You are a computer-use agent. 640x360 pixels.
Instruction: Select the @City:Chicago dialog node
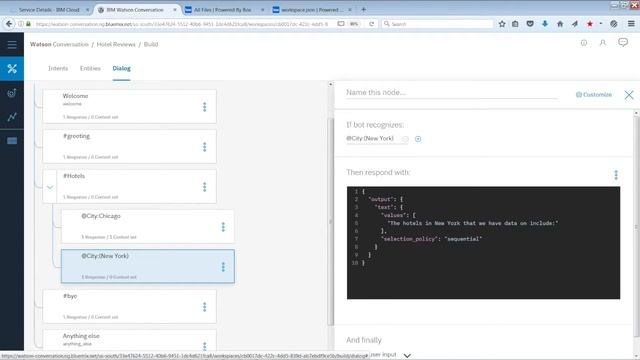(x=148, y=227)
